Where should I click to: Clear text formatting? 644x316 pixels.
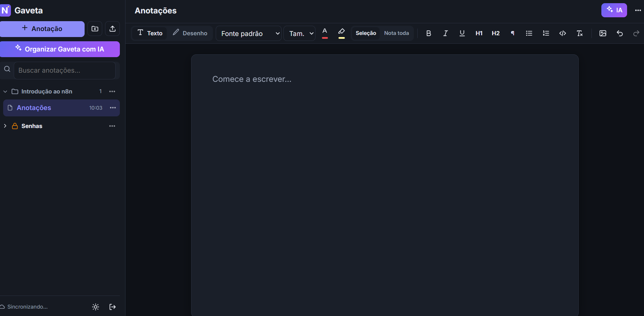tap(579, 33)
